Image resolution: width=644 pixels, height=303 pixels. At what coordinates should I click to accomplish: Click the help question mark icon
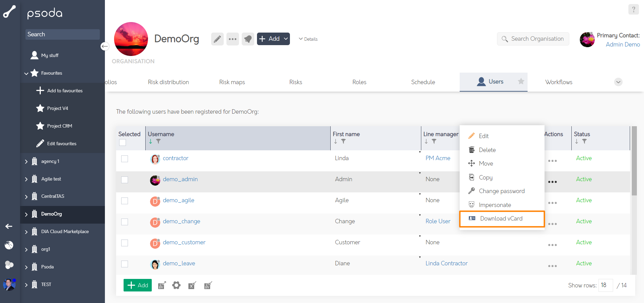[633, 10]
